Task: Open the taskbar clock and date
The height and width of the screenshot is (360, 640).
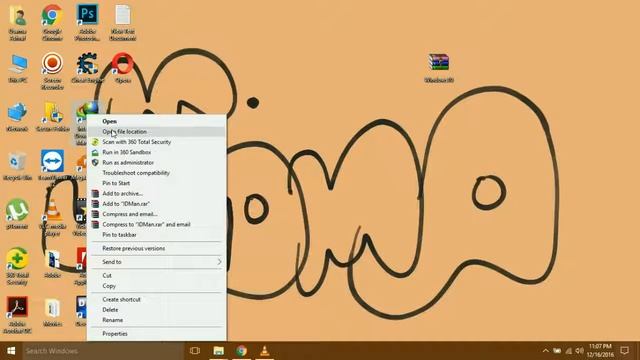Action: point(600,351)
